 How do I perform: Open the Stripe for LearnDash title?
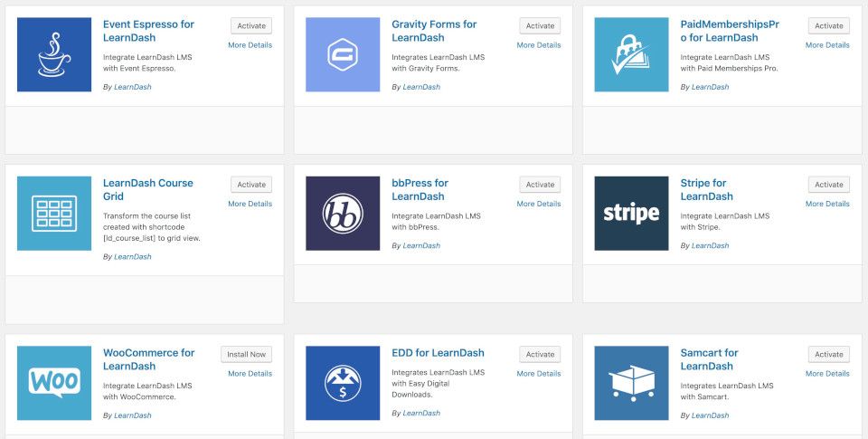tap(706, 189)
